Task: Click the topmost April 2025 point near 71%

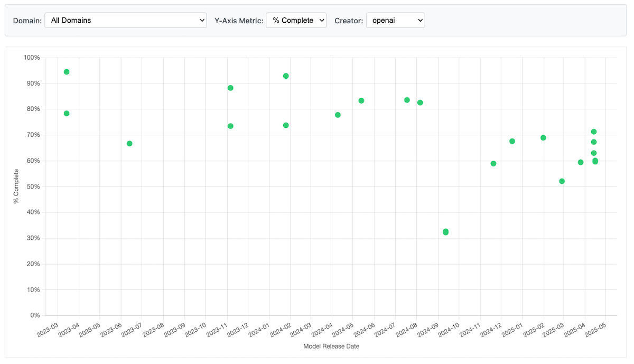Action: (x=594, y=132)
